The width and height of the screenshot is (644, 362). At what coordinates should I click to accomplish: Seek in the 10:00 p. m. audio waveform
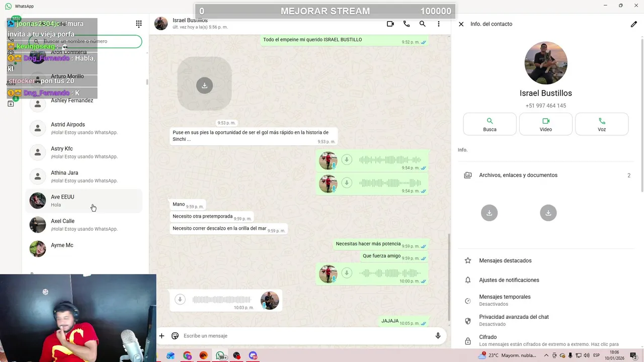pos(390,273)
